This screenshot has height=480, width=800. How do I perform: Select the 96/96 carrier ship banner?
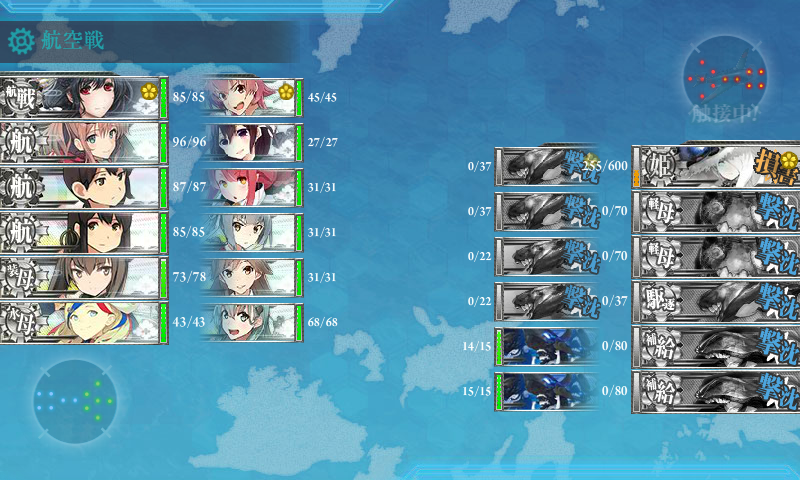tap(84, 143)
